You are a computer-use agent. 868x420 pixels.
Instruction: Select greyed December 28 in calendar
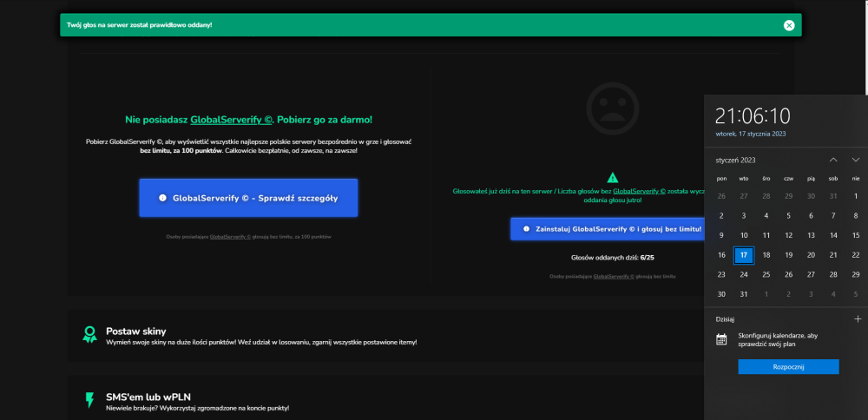766,196
